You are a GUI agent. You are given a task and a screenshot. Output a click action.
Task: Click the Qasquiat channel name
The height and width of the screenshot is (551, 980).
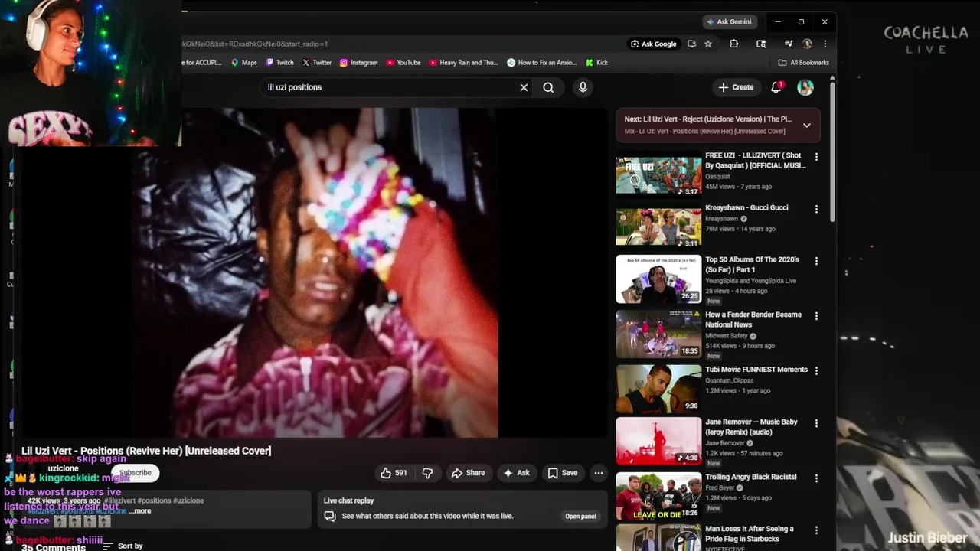pos(717,176)
